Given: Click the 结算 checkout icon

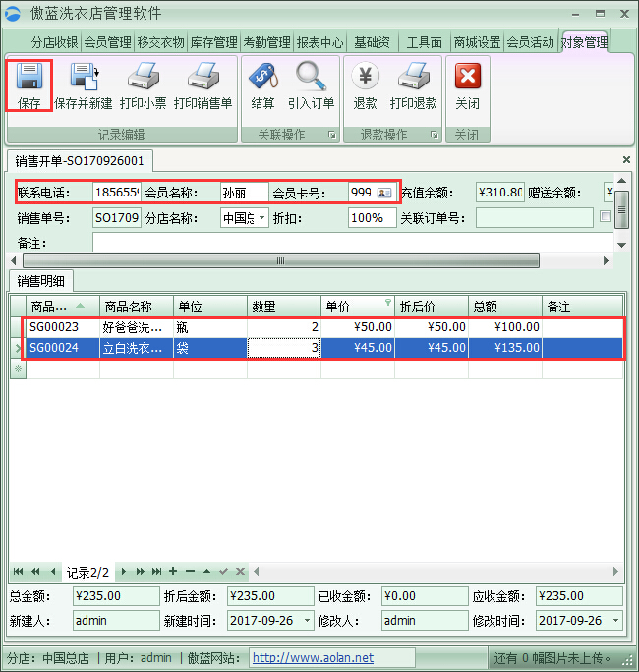Looking at the screenshot, I should tap(262, 77).
